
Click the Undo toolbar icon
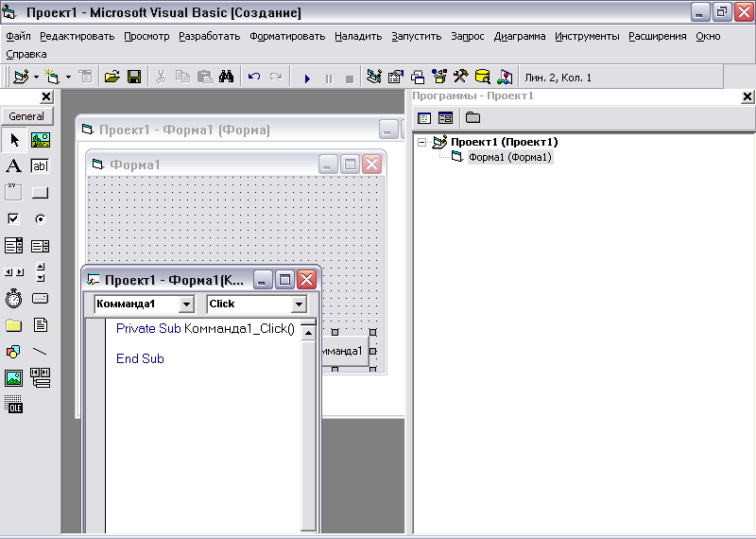(254, 77)
